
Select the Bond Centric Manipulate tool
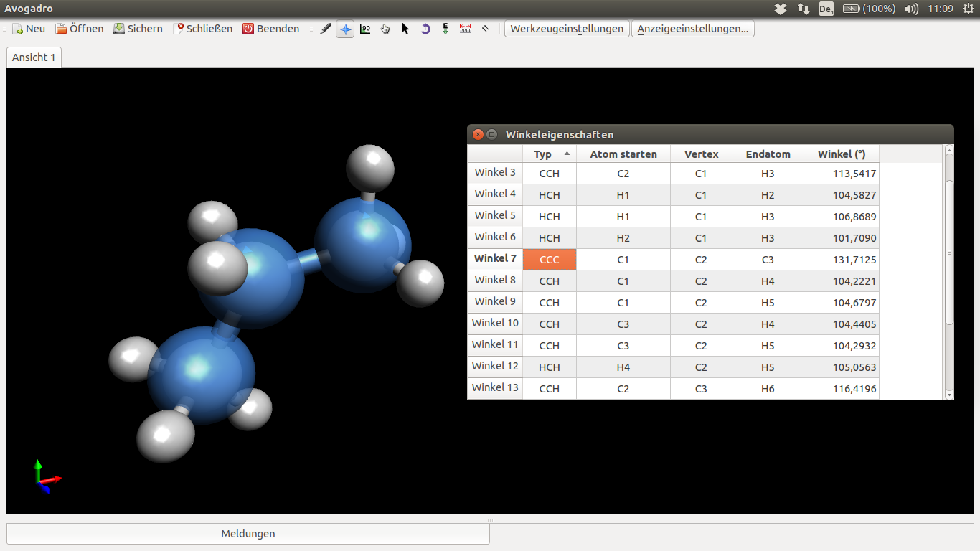[x=365, y=29]
